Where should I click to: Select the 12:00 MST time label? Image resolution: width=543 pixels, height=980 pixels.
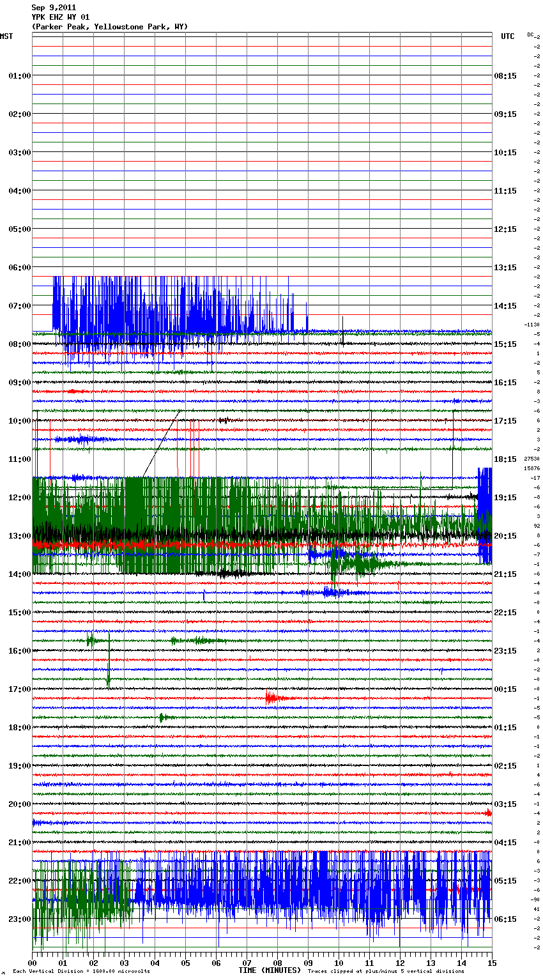click(20, 498)
